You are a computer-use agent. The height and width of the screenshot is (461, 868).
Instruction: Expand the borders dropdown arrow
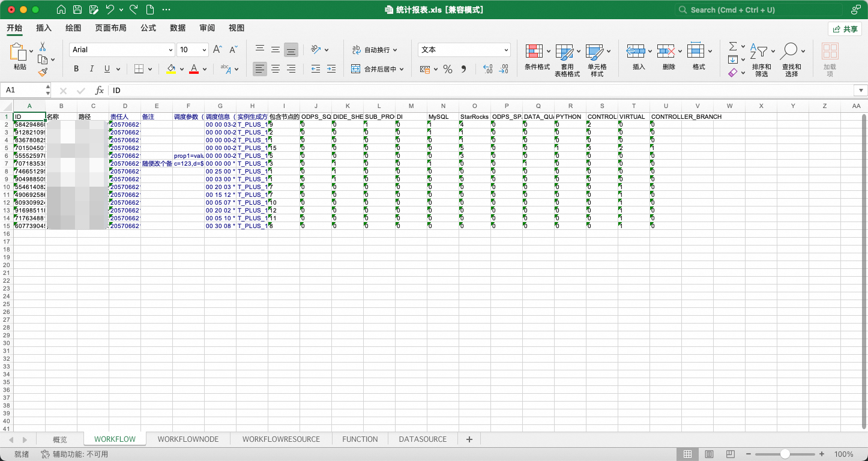(150, 70)
